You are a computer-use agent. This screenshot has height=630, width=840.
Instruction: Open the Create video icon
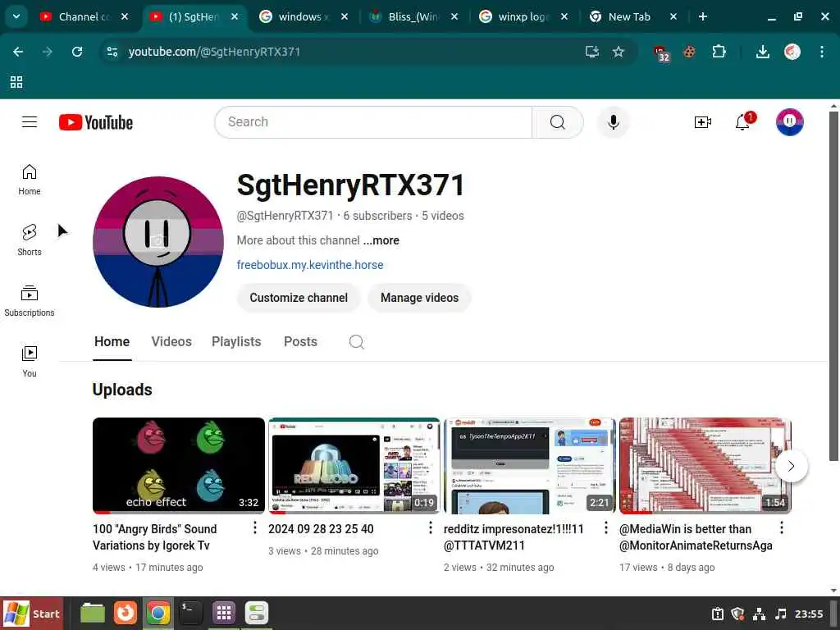pyautogui.click(x=702, y=122)
